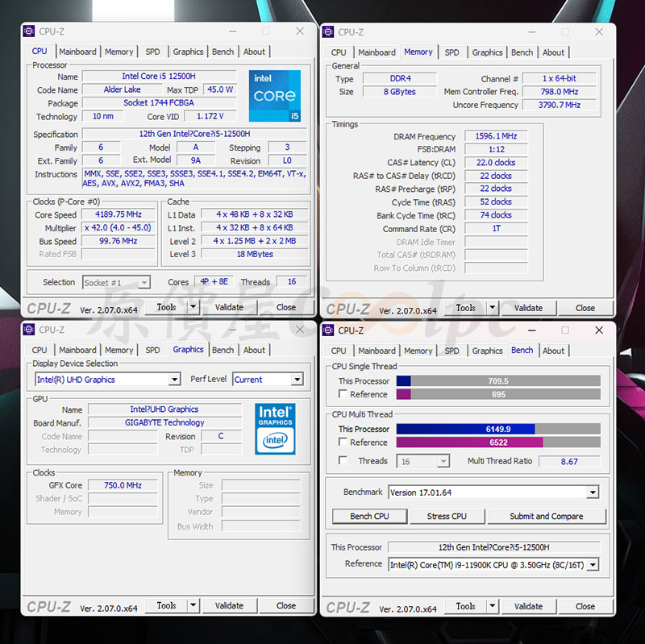Open the Reference processor dropdown in the Bench window

(593, 565)
